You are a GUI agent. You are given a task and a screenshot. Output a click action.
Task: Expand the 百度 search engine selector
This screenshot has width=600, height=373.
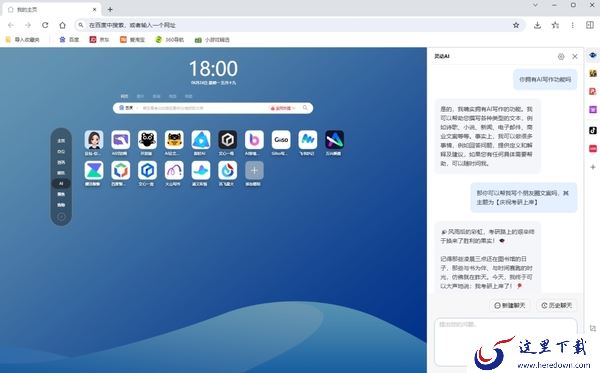pyautogui.click(x=129, y=108)
